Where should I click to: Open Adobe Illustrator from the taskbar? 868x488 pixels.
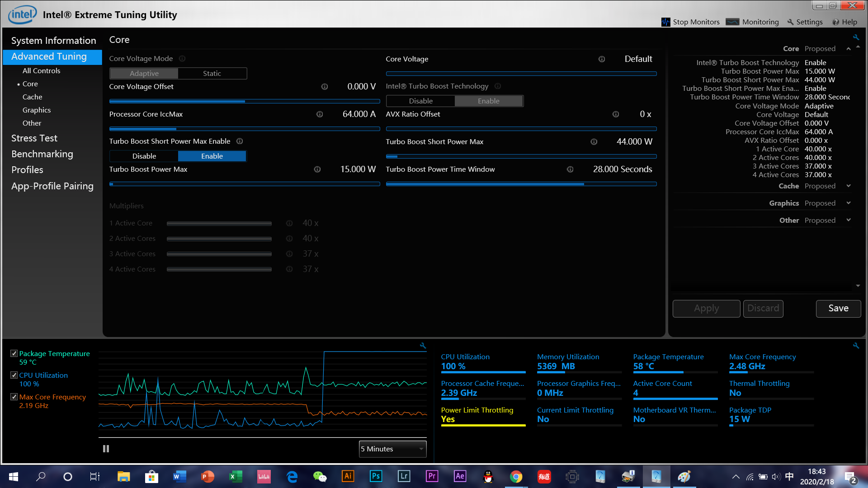(x=348, y=476)
